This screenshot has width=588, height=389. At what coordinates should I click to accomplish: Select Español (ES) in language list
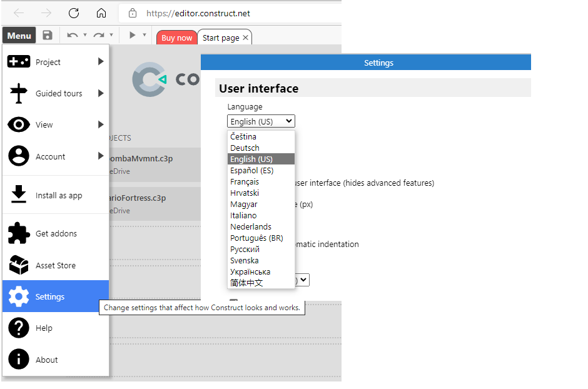[x=261, y=170]
